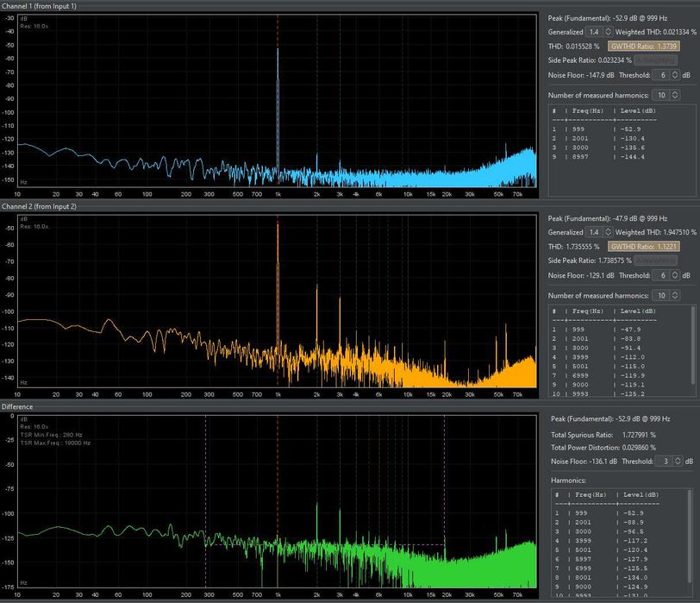
Task: Click Channel 2 Weighted THD 1.947510 % readout
Action: [x=656, y=232]
